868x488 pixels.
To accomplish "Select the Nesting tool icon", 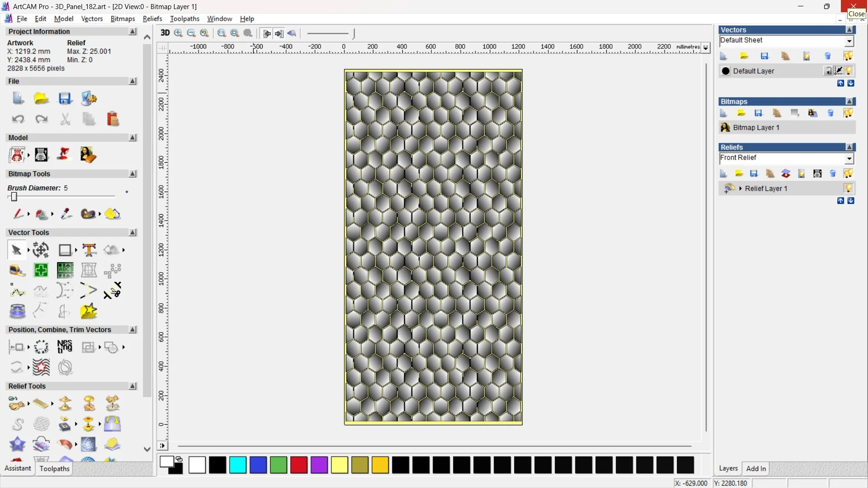I will pos(65,347).
